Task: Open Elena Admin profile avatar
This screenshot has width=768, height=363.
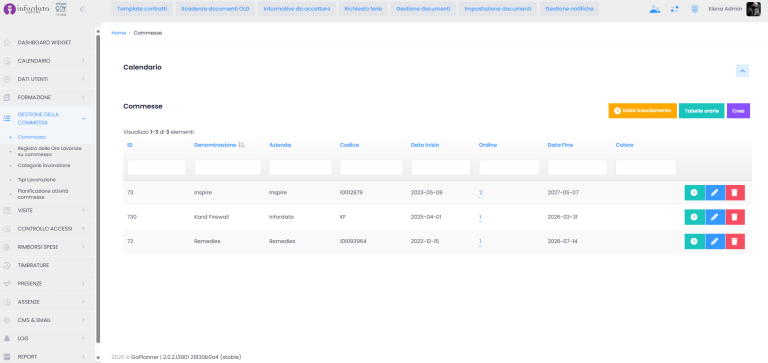Action: point(753,9)
